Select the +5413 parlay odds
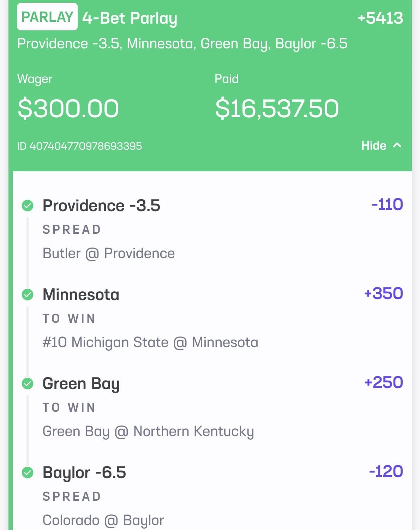Viewport: 420px width, 530px height. [380, 18]
